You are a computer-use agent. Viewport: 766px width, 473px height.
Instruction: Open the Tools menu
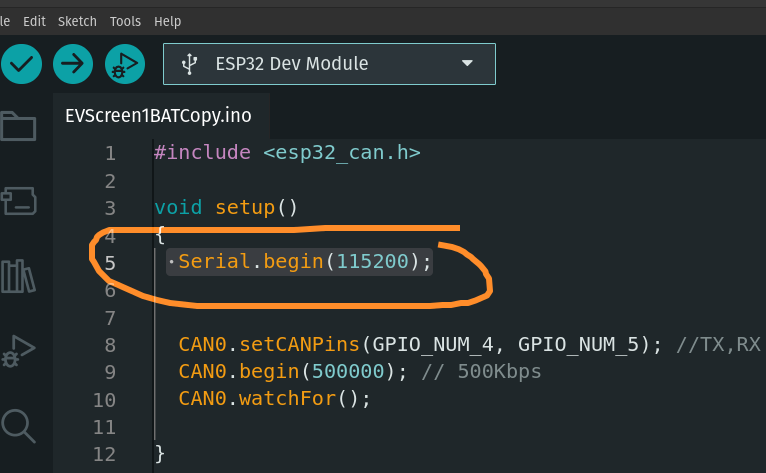(x=125, y=21)
